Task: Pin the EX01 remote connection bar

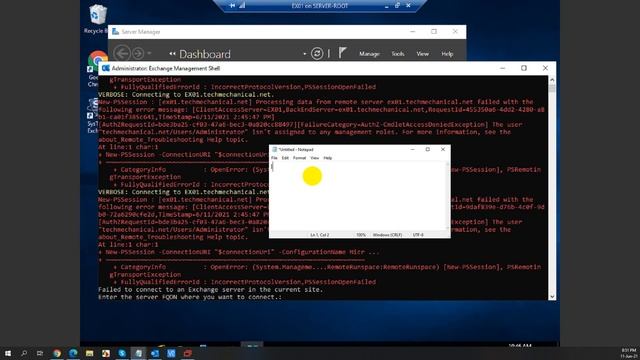Action: tap(232, 6)
